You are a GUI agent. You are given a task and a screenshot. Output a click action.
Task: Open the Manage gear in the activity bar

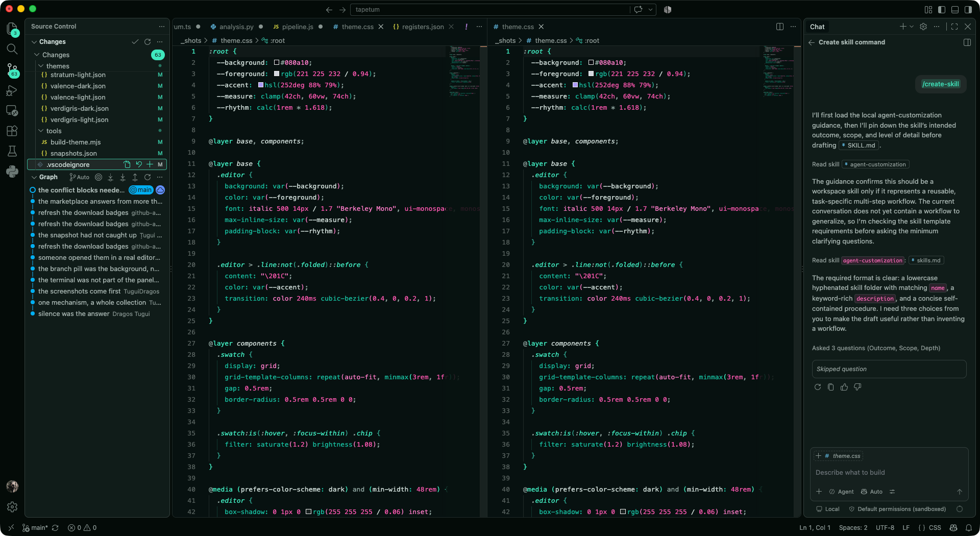[12, 507]
